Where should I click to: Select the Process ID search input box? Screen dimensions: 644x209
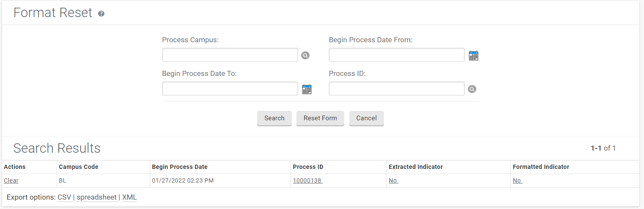point(397,89)
